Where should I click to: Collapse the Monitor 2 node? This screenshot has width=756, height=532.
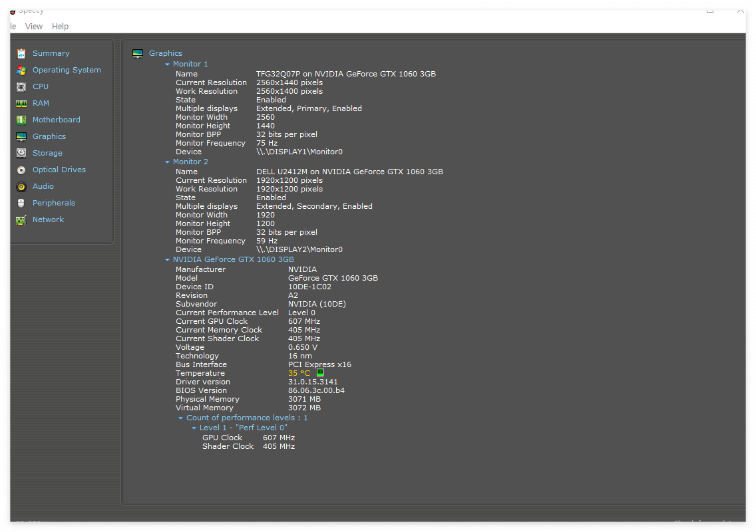pyautogui.click(x=167, y=162)
